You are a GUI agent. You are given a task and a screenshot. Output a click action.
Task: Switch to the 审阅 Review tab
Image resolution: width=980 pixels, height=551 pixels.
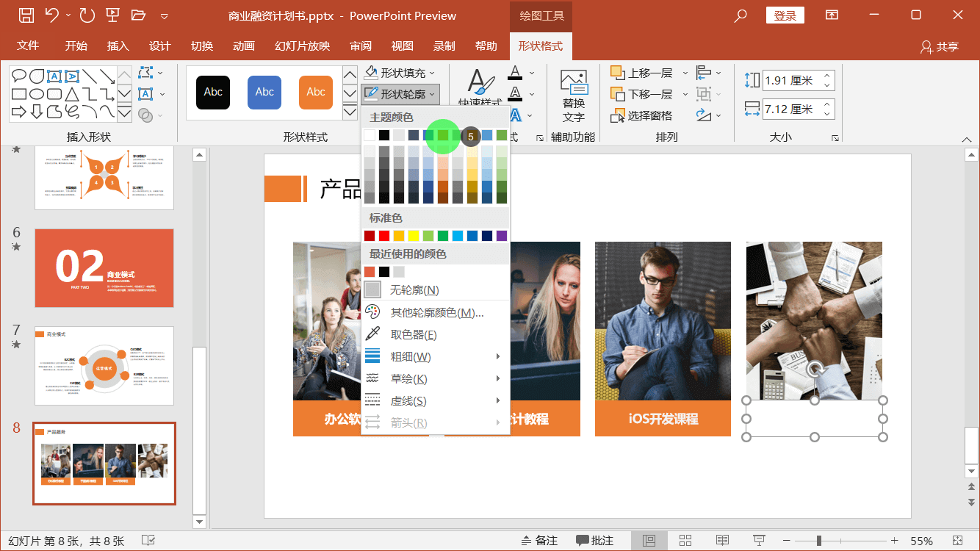click(x=361, y=46)
